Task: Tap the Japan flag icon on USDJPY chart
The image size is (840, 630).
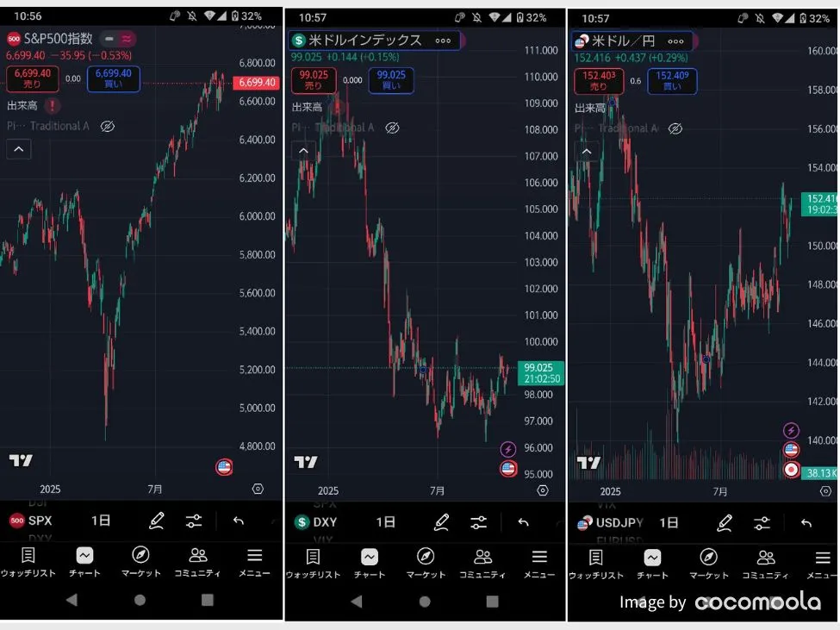Action: click(791, 470)
